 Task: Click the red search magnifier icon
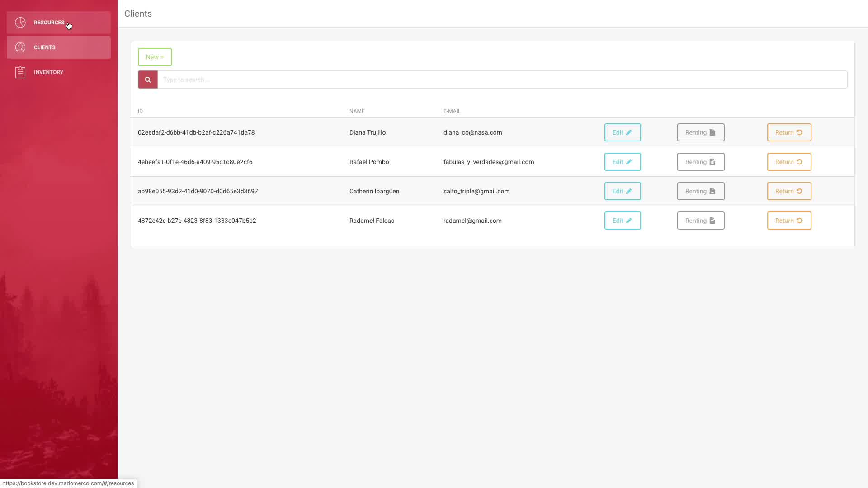(x=148, y=80)
